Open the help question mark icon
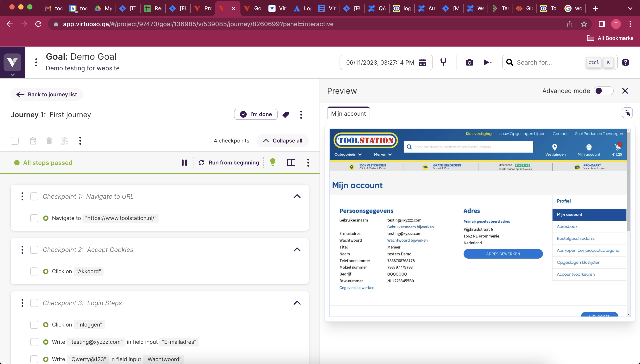 pyautogui.click(x=625, y=63)
